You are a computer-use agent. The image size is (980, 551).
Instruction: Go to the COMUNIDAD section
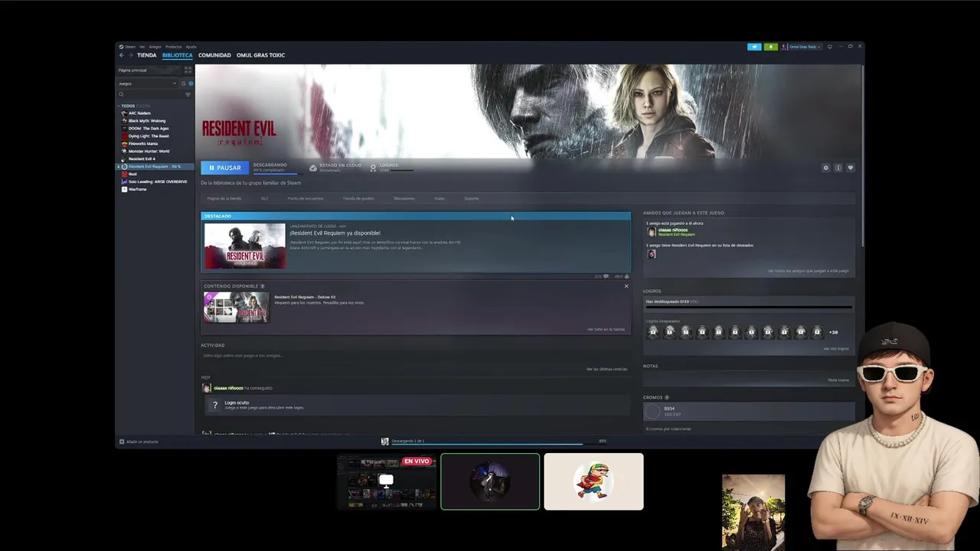pos(214,55)
